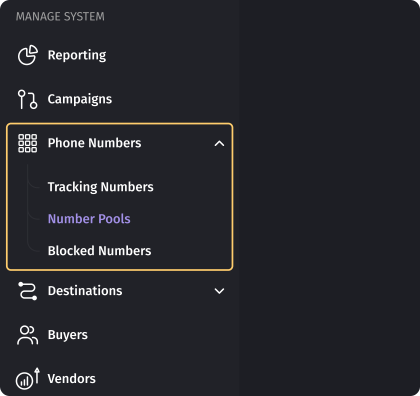The height and width of the screenshot is (396, 420).
Task: Click the Buyers people icon
Action: [28, 335]
